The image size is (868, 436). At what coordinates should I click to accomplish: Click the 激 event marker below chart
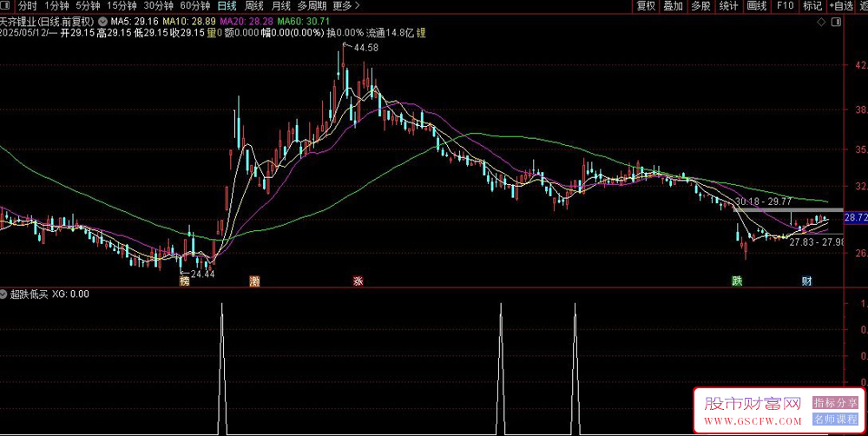tap(254, 281)
